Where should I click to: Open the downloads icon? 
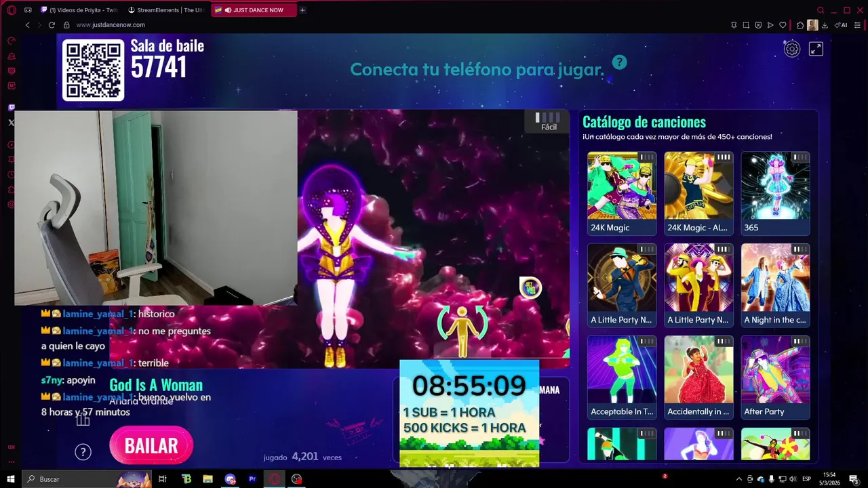click(825, 25)
